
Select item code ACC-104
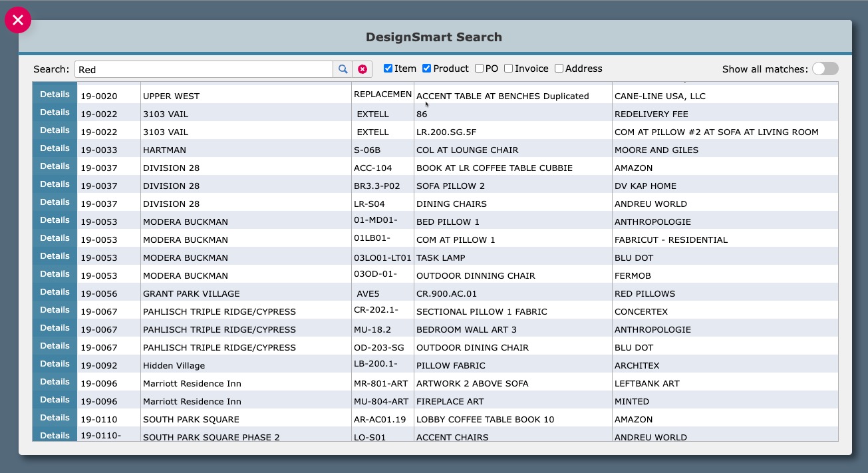pos(373,168)
